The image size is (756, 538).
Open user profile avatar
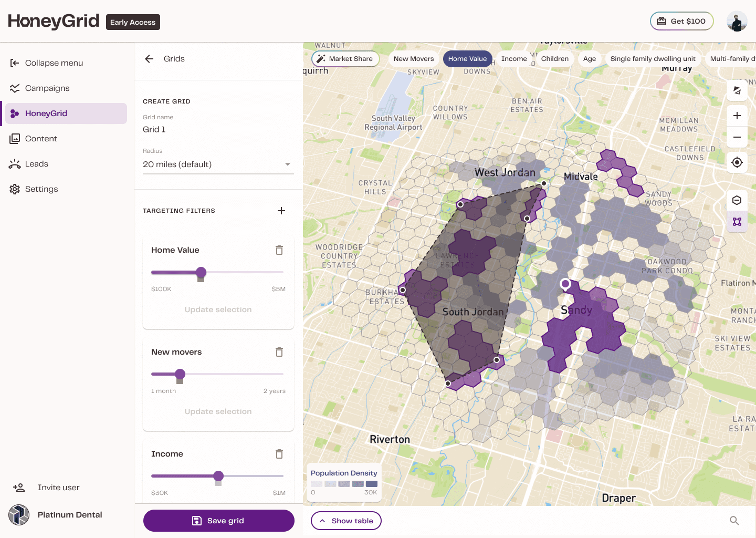(x=737, y=21)
